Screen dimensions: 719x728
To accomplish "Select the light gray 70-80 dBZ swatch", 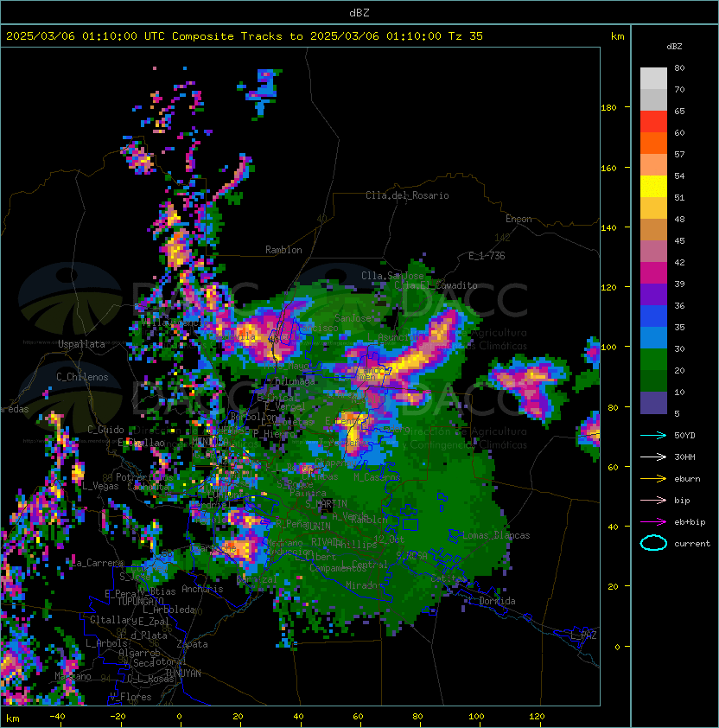I will point(653,79).
